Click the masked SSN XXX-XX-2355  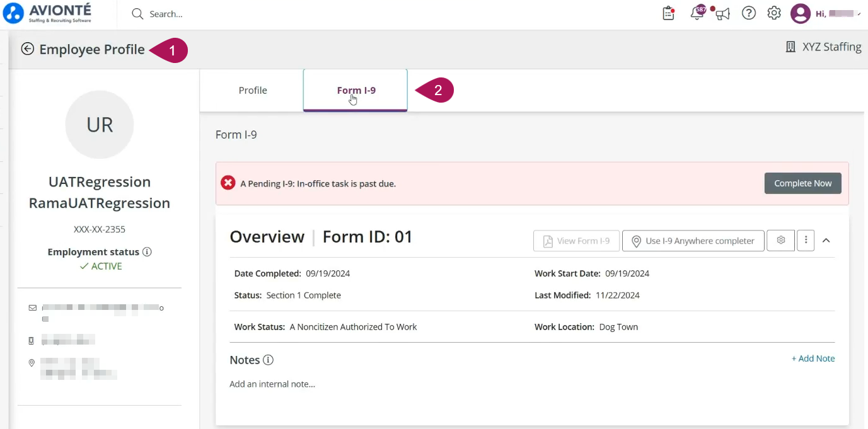pos(100,229)
